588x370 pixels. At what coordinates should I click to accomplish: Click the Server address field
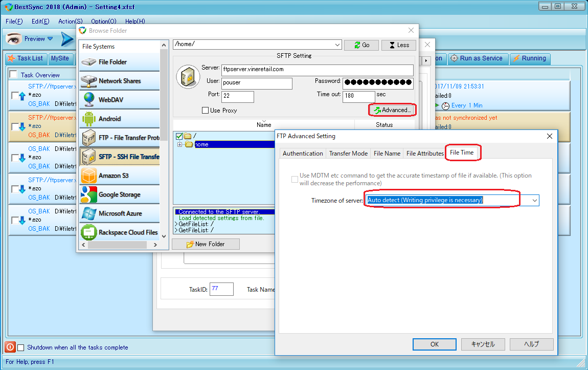click(x=317, y=70)
